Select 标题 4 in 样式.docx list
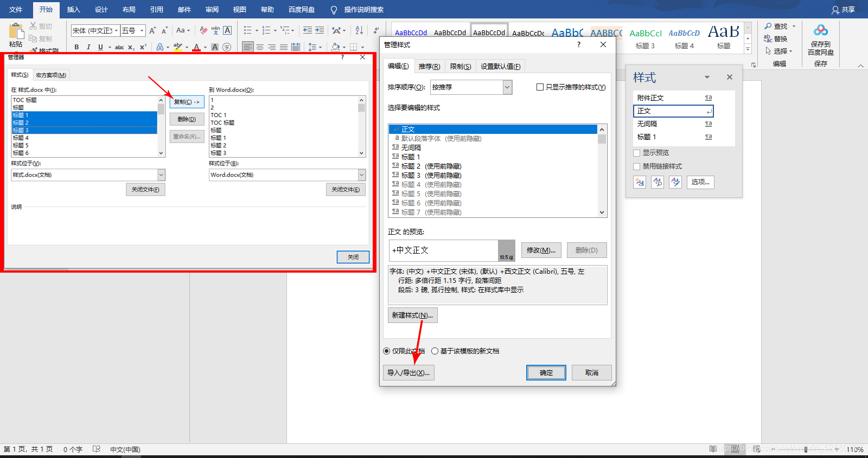Viewport: 868px width, 458px height. tap(85, 138)
